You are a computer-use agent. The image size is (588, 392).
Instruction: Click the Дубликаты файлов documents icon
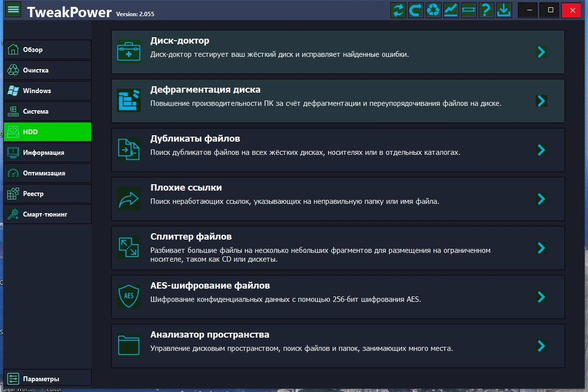click(x=129, y=149)
